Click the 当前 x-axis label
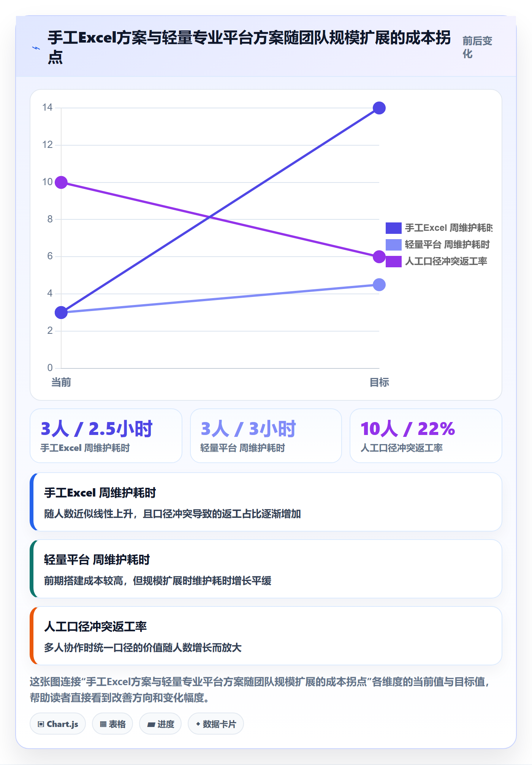 coord(61,382)
